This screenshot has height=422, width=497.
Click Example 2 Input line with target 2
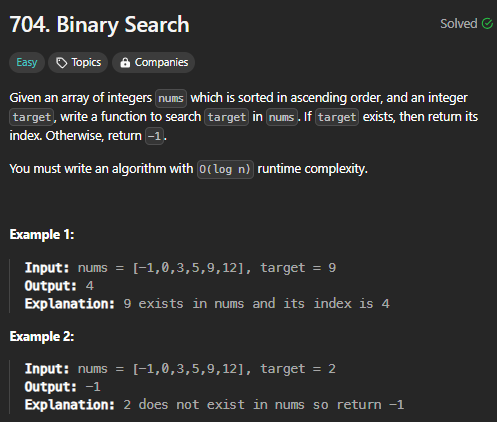point(180,369)
